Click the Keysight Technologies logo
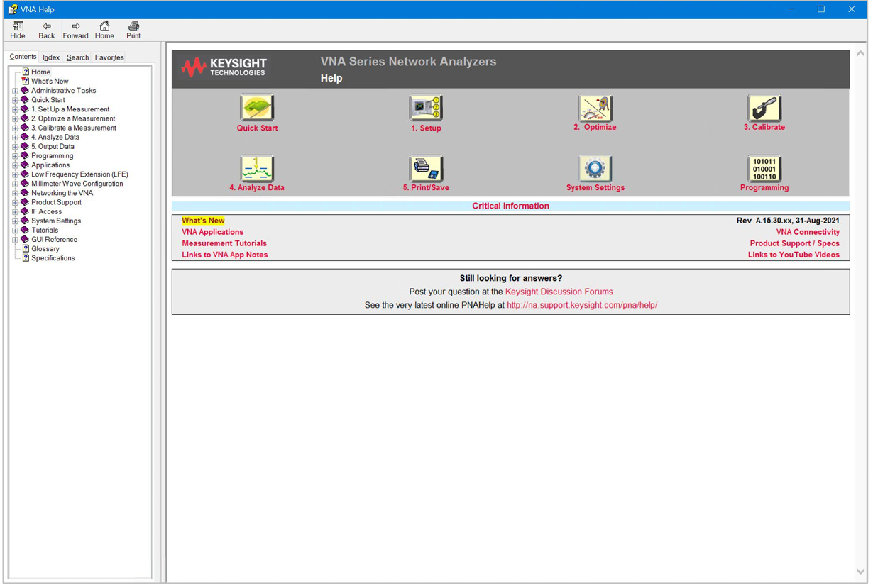 tap(224, 67)
